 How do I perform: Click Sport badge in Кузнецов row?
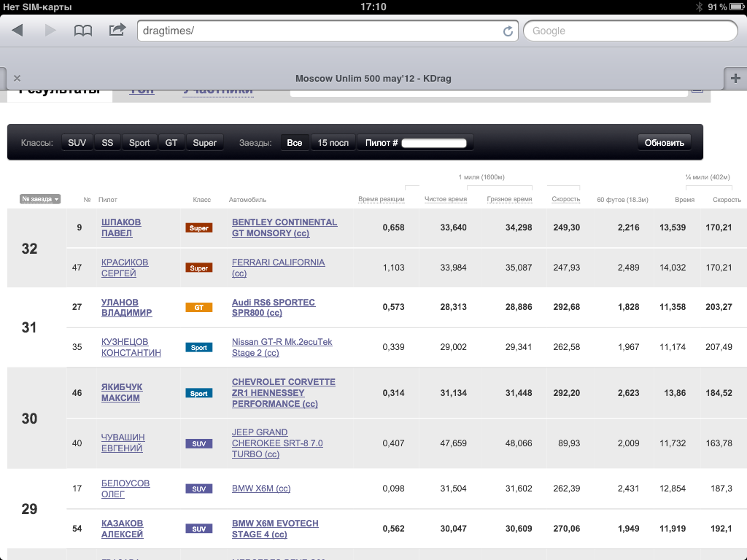pyautogui.click(x=198, y=348)
